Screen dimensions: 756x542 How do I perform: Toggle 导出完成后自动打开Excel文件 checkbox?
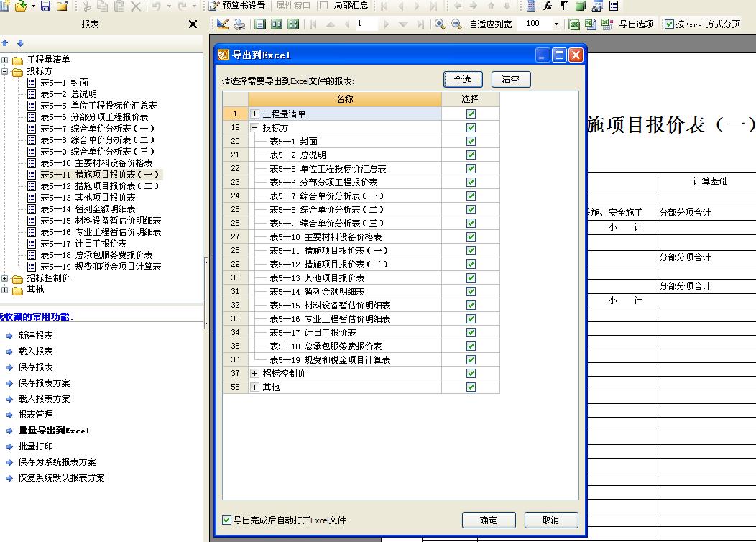click(x=226, y=520)
